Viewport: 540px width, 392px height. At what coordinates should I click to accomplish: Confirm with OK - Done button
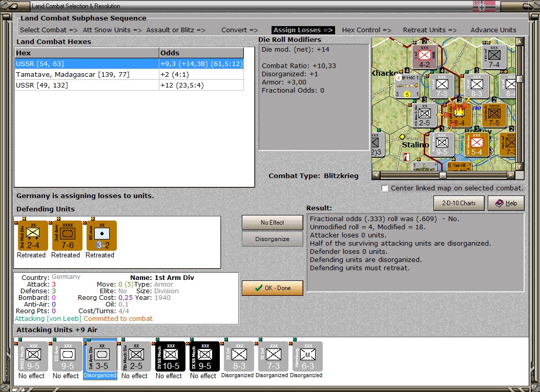pos(273,288)
